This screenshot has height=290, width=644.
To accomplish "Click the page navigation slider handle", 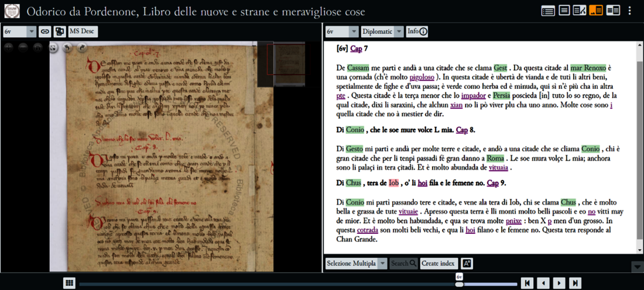I will (460, 284).
